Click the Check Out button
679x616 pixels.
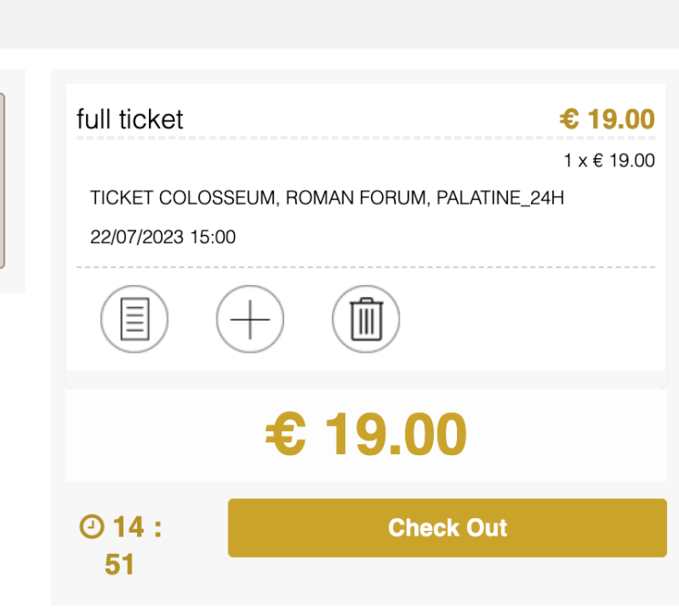[447, 527]
